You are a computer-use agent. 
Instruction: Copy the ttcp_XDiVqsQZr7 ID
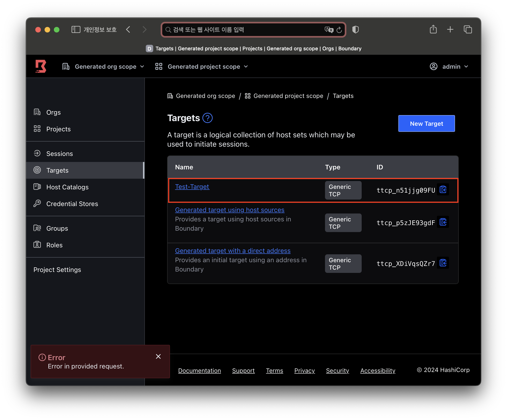point(443,263)
